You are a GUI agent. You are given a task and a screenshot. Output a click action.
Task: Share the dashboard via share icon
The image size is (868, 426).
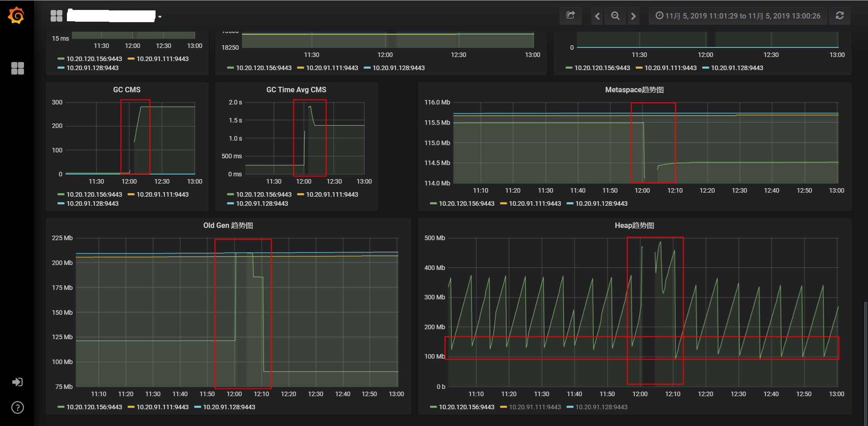(571, 16)
